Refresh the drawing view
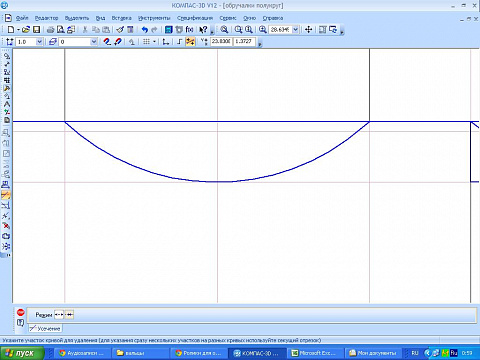 pyautogui.click(x=333, y=30)
